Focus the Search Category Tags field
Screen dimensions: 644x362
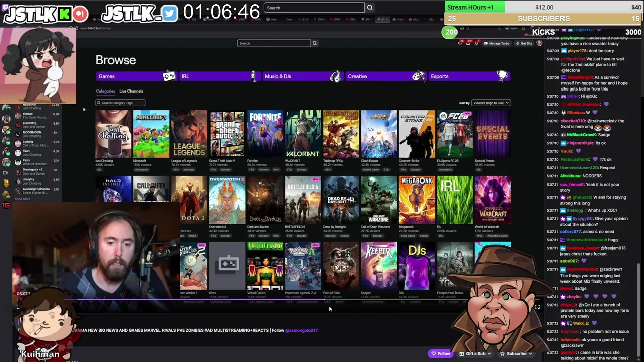tap(120, 103)
